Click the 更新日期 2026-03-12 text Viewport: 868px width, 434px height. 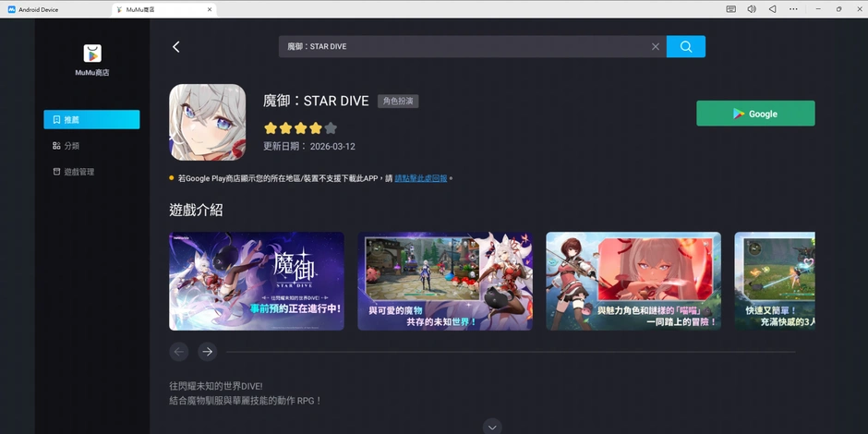point(309,147)
